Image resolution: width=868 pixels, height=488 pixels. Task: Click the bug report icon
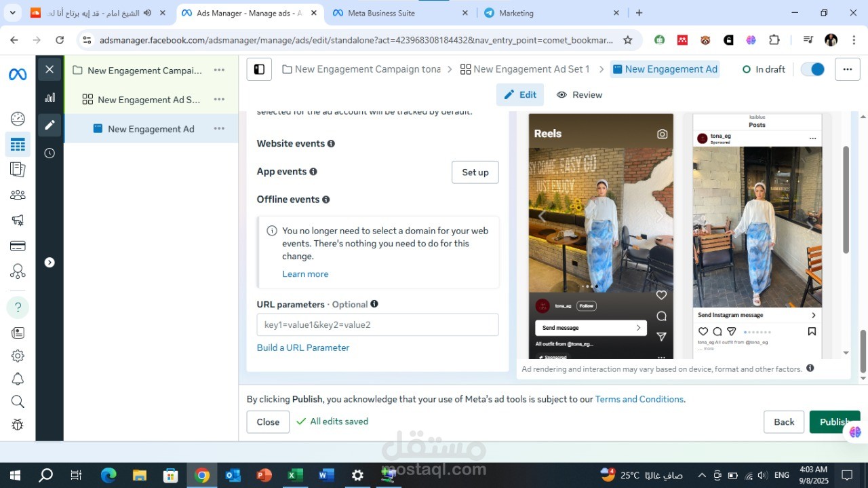[18, 425]
